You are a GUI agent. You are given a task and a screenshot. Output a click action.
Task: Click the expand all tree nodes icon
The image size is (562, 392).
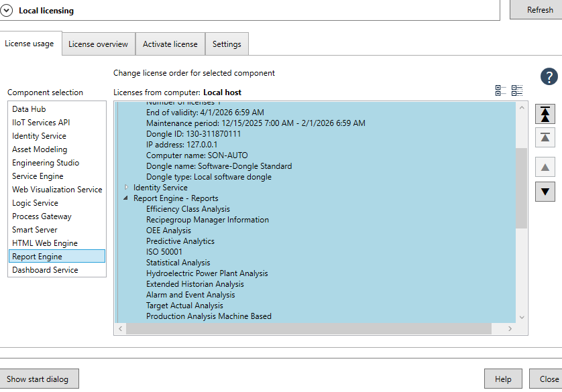click(500, 90)
